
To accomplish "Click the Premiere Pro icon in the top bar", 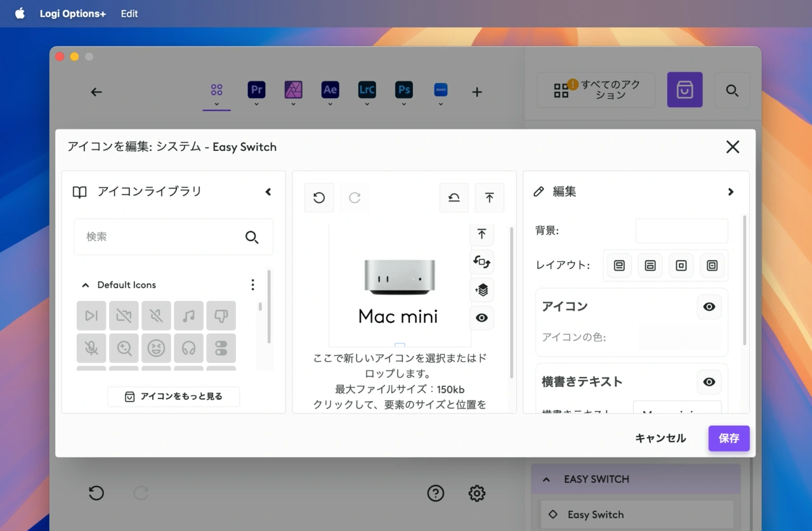I will (256, 90).
